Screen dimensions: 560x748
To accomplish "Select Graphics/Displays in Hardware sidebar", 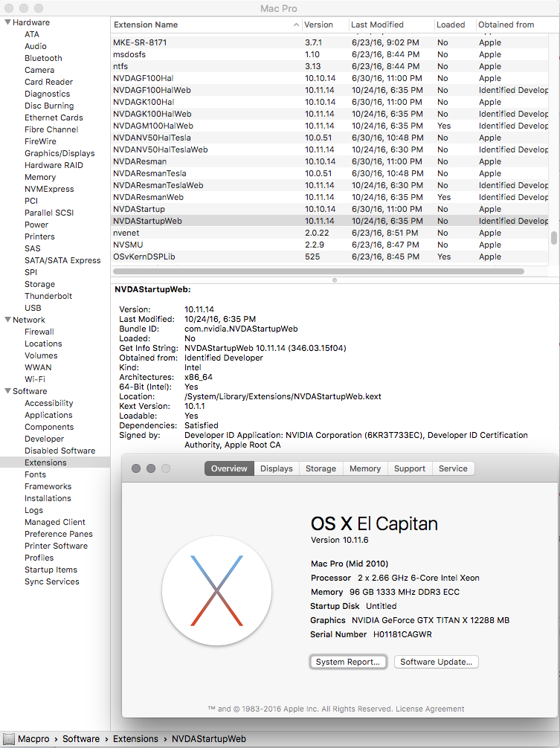I will 59,153.
